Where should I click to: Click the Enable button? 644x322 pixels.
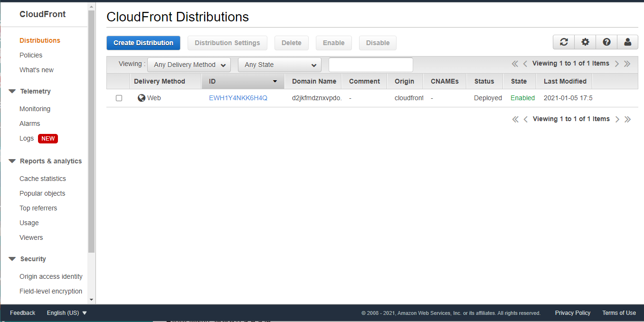(x=334, y=43)
